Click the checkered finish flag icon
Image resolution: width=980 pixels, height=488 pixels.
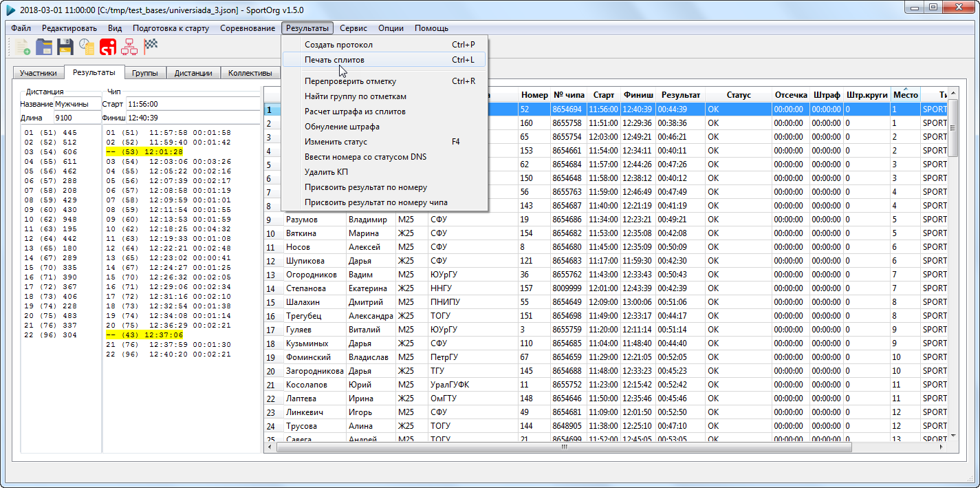click(x=151, y=46)
